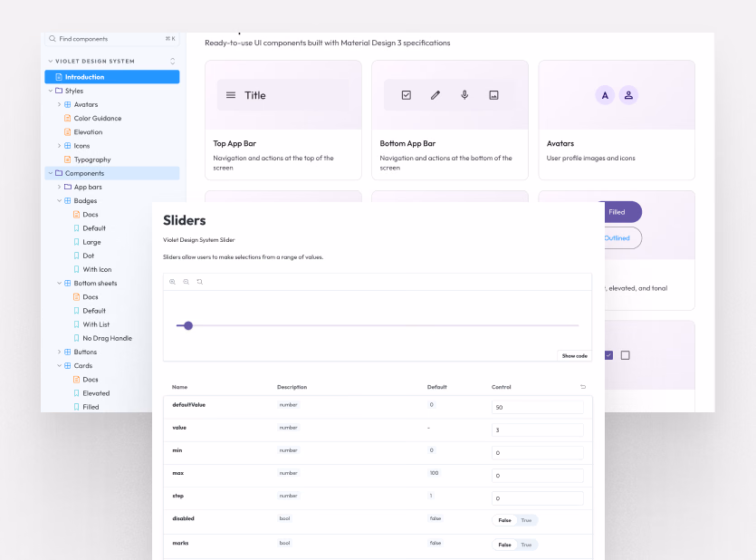This screenshot has width=756, height=560.
Task: Select the Filled card story
Action: click(86, 407)
